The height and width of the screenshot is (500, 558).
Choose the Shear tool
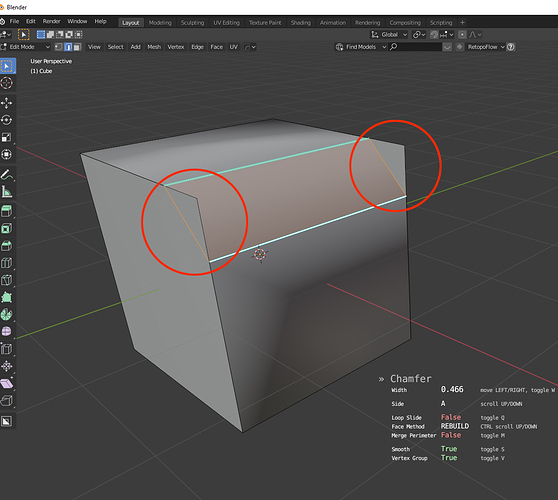coord(7,384)
